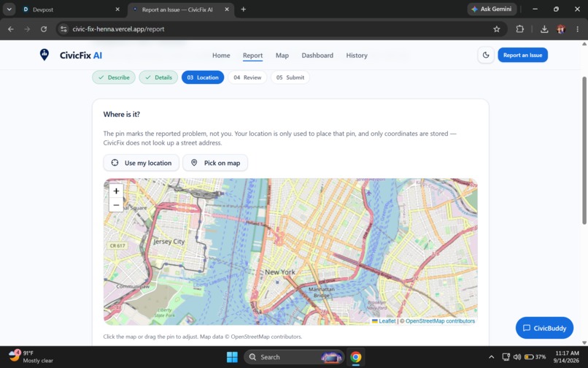Viewport: 588px width, 368px height.
Task: Open the Map nav item
Action: [x=282, y=55]
